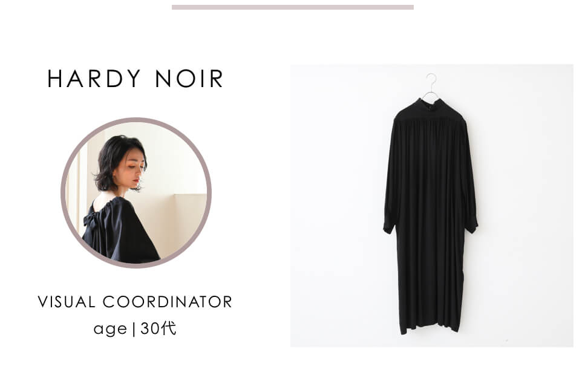Click the mauve horizontal bar at top
588x375 pixels.
point(293,7)
